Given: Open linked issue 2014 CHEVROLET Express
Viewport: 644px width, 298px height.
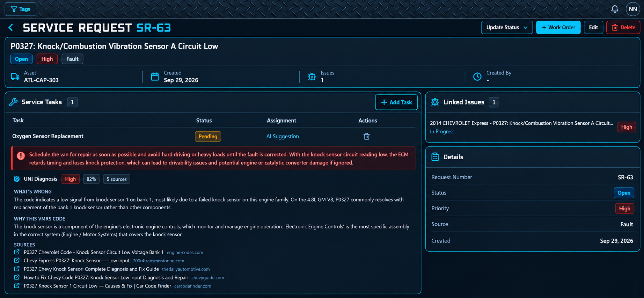Looking at the screenshot, I should [x=521, y=123].
